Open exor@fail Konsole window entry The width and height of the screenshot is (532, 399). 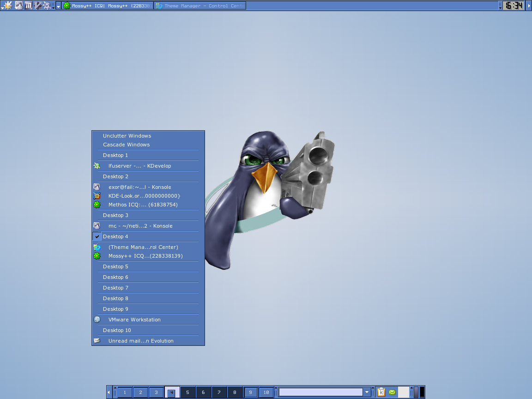click(x=148, y=187)
